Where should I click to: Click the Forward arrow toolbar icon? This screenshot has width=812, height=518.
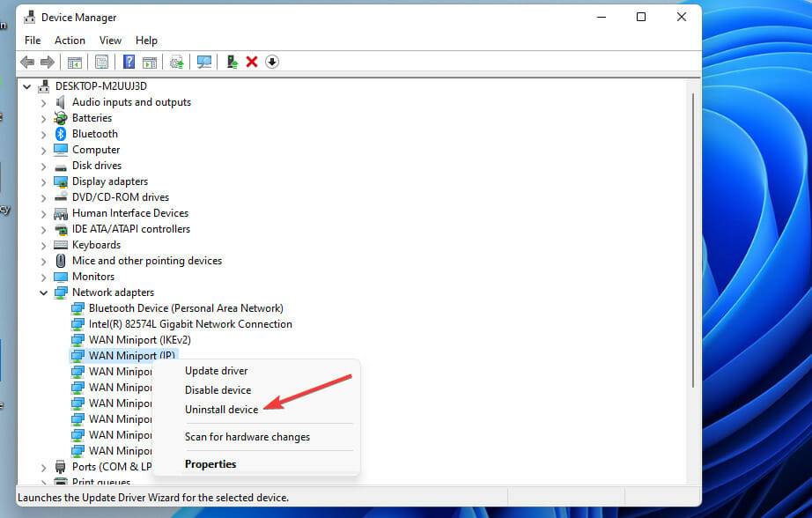(x=48, y=63)
